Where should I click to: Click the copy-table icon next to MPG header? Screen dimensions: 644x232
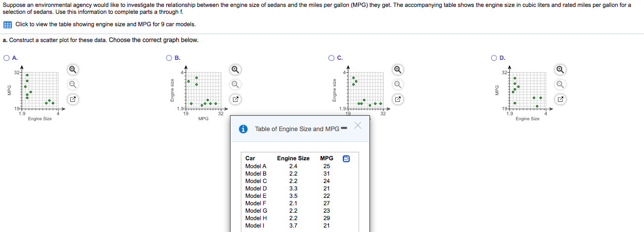point(346,159)
